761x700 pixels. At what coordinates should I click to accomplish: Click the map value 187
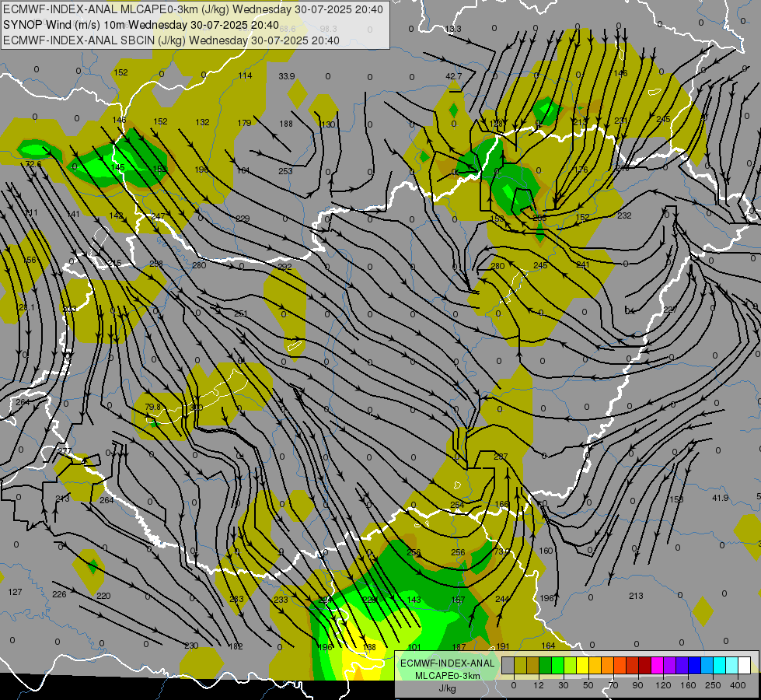[x=459, y=647]
